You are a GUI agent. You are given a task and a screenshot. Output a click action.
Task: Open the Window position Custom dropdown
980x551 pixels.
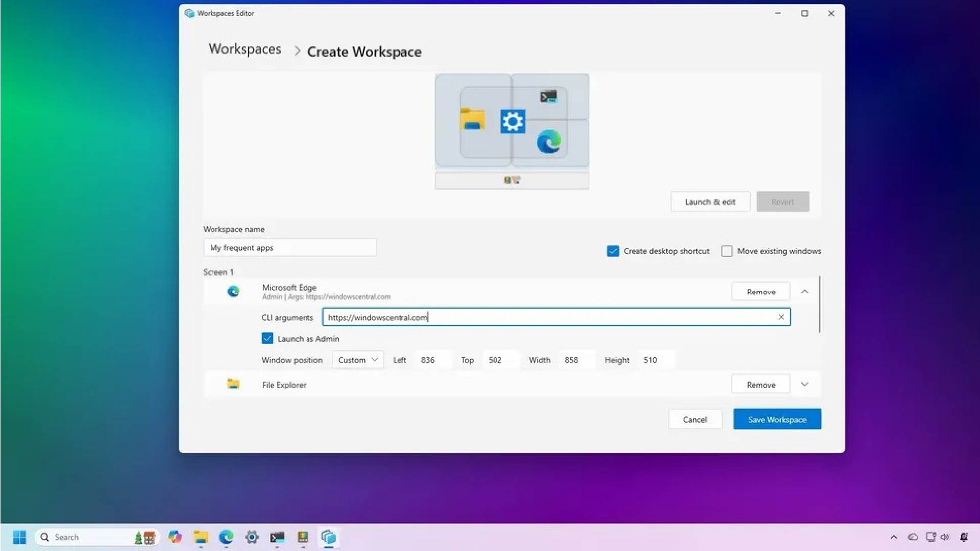tap(357, 360)
